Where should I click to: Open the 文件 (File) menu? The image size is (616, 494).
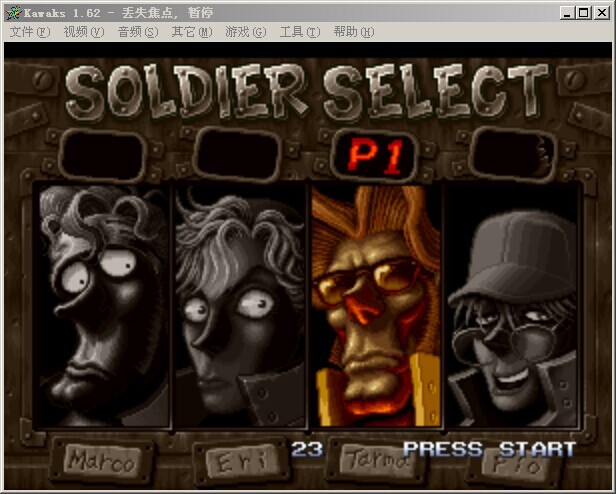click(x=29, y=32)
